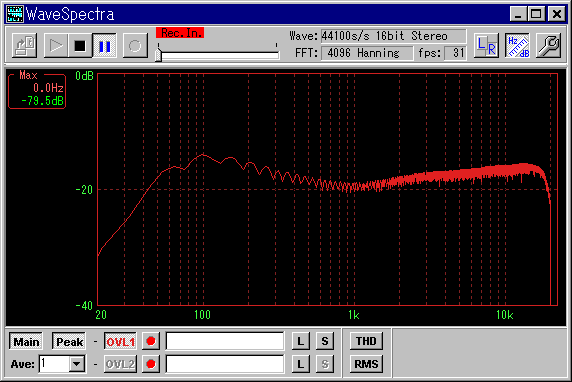Click the playback position slider handle
The width and height of the screenshot is (572, 382).
158,55
